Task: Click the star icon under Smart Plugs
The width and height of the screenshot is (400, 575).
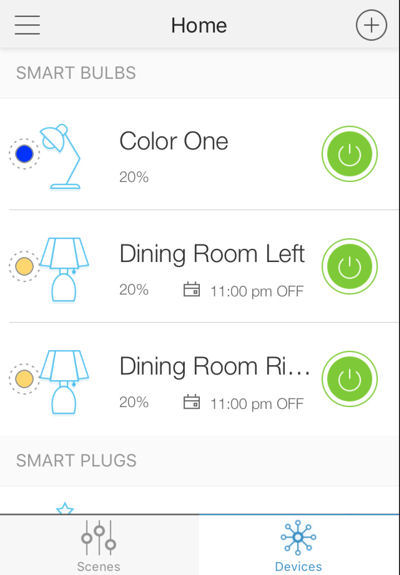Action: click(65, 508)
